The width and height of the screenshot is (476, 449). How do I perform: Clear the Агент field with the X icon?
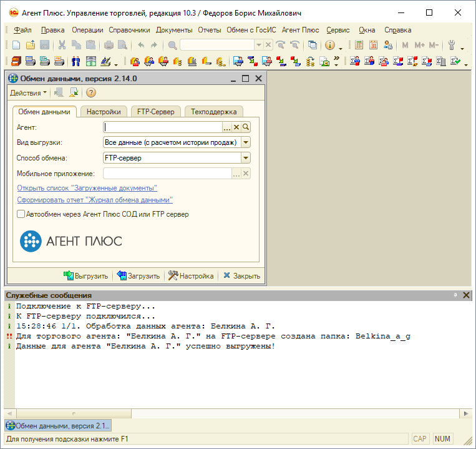(x=236, y=127)
